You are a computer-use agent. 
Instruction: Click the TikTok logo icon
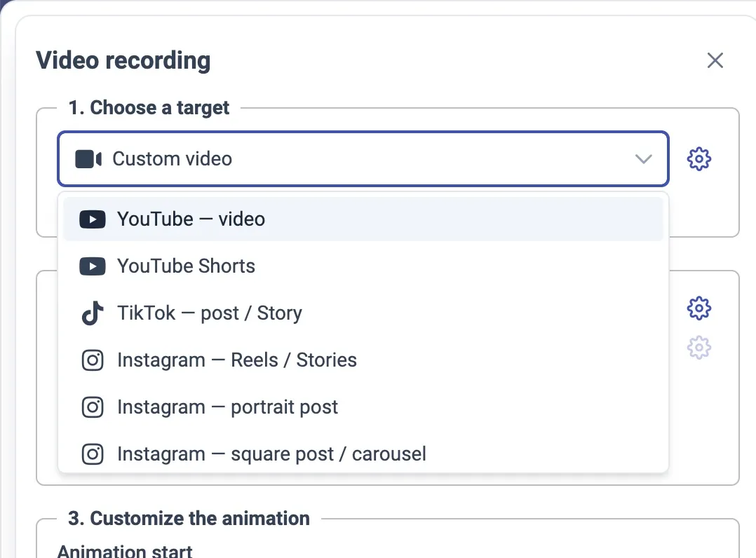click(93, 313)
